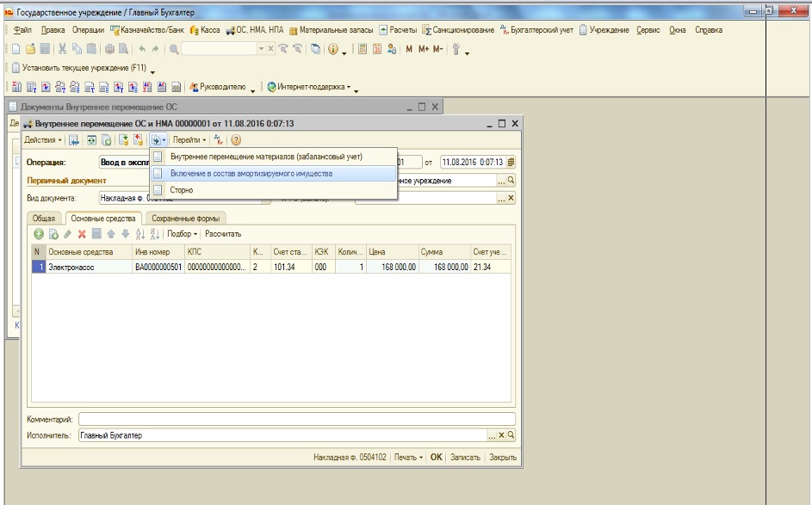812x505 pixels.
Task: Choose the Сторно menu entry
Action: 182,190
